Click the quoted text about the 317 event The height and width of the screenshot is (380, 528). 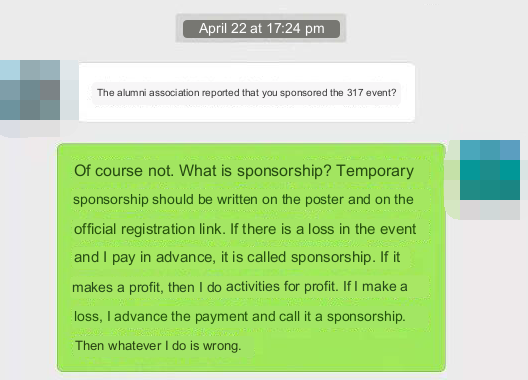(x=246, y=93)
